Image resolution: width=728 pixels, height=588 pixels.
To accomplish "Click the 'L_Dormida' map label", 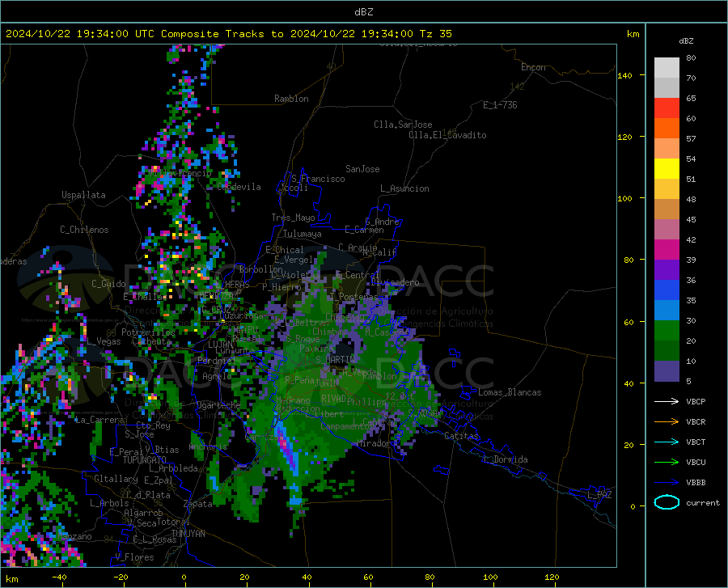I will [505, 459].
